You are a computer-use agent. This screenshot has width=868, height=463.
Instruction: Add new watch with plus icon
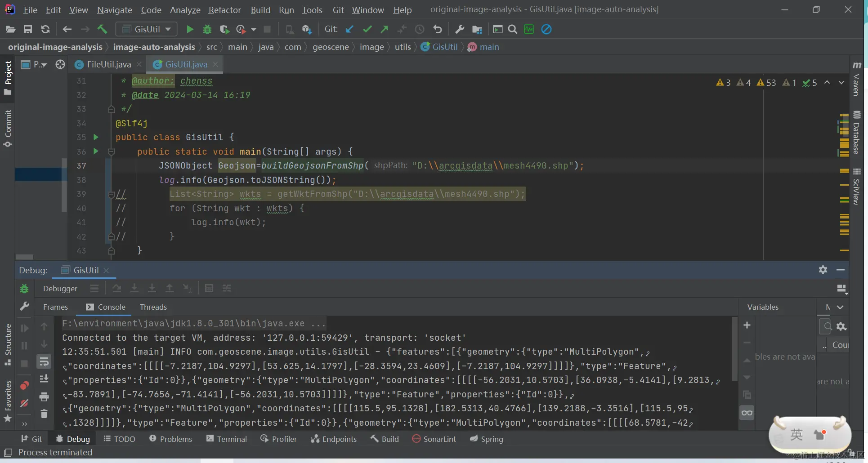click(x=747, y=325)
